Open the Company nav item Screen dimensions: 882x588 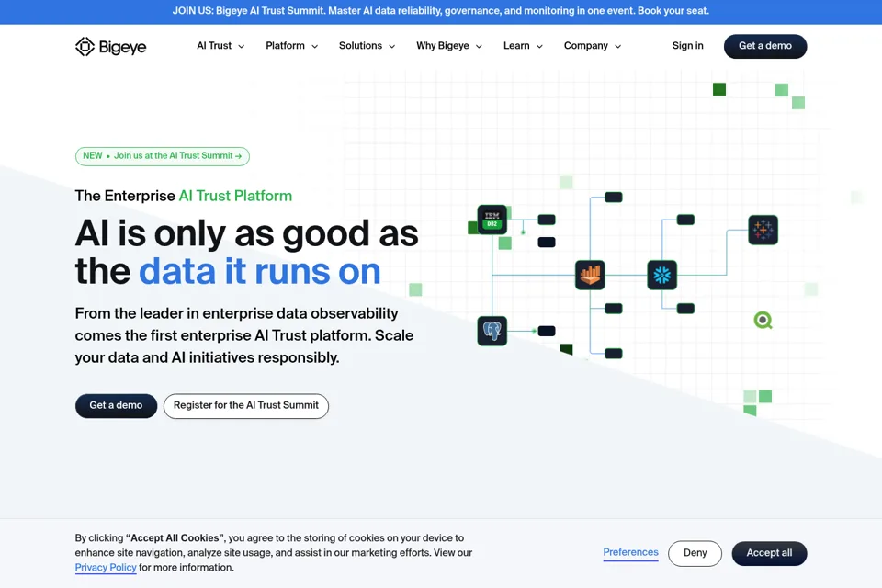586,46
